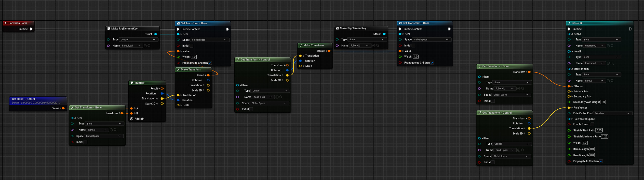Click the magnifier icon next to upperarm_l
The image size is (644, 180).
tap(612, 46)
